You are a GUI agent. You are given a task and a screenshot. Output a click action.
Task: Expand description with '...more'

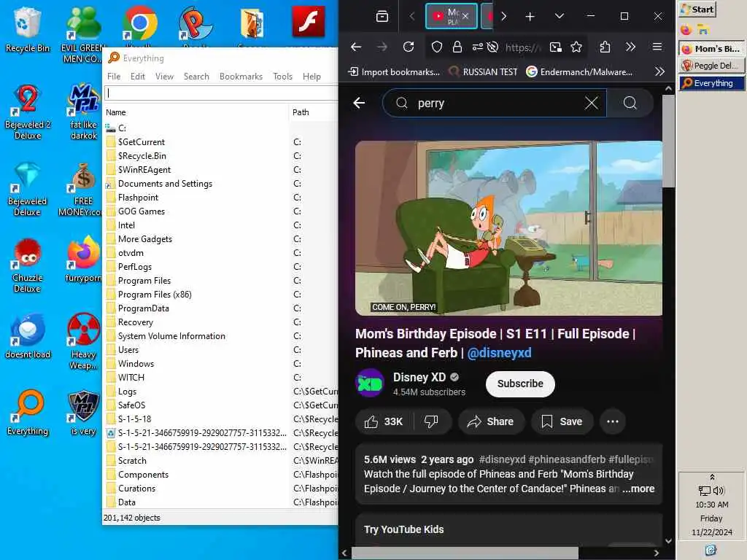coord(638,489)
